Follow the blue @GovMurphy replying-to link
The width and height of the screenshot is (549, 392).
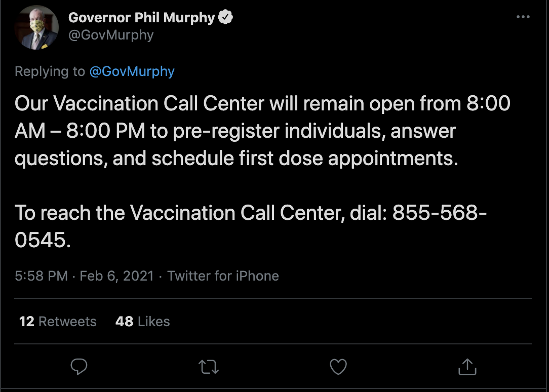point(132,71)
